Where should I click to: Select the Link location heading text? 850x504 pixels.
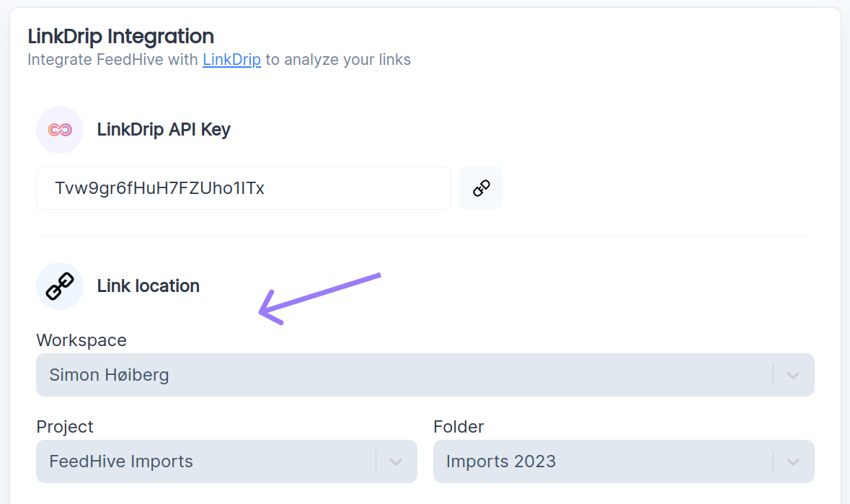tap(149, 286)
